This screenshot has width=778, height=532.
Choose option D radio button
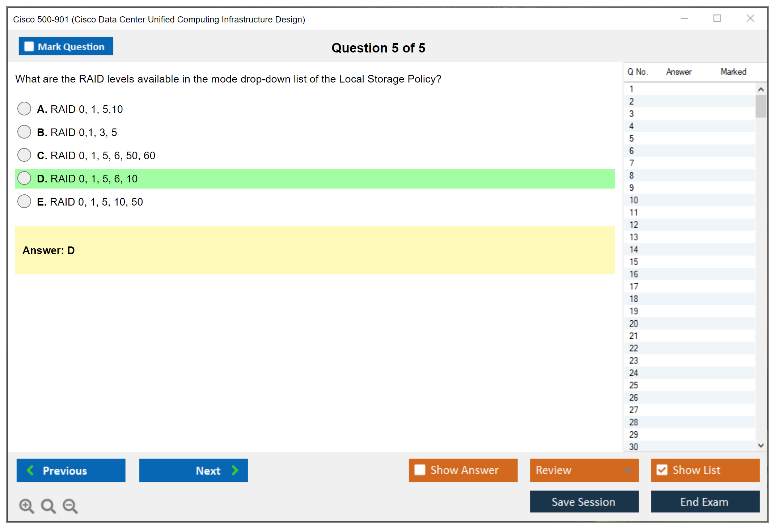point(24,178)
